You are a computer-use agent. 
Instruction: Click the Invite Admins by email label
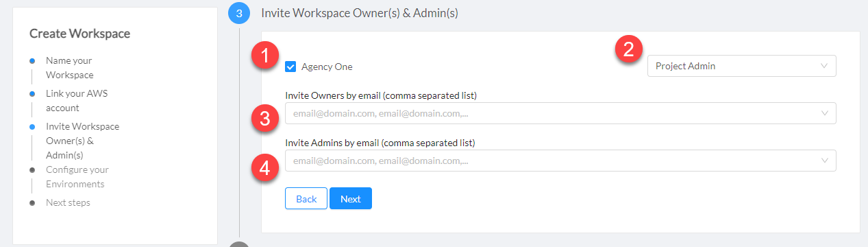click(380, 143)
